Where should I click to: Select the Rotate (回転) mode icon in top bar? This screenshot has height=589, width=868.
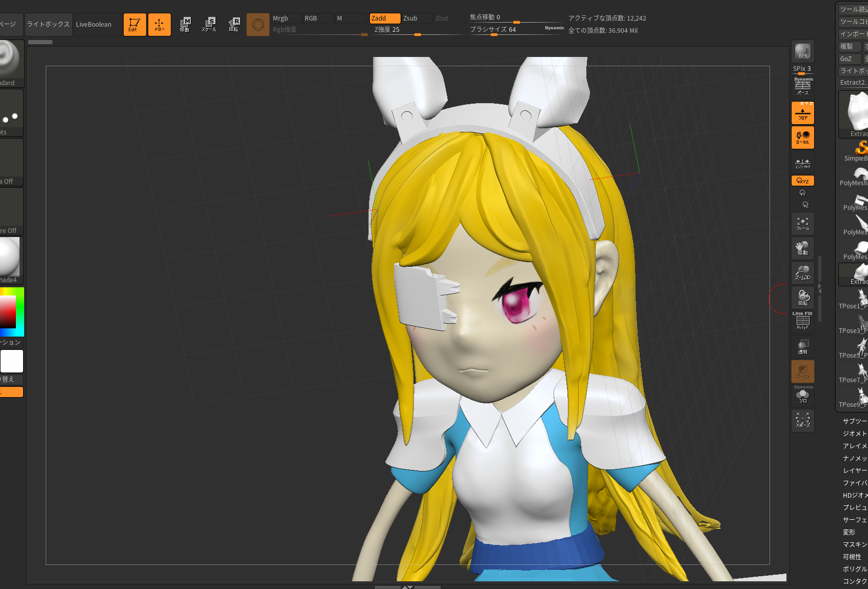point(233,25)
